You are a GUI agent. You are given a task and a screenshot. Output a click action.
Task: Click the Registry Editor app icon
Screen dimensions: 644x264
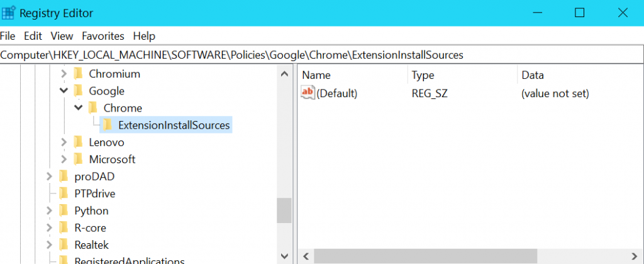coord(8,13)
